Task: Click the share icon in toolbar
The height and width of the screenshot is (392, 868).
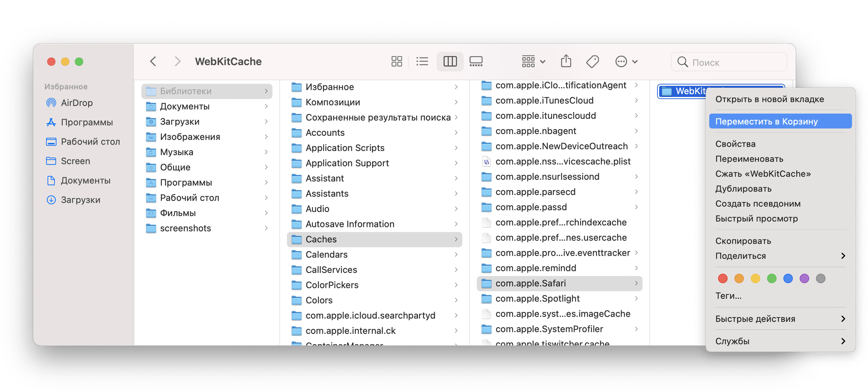Action: [x=567, y=61]
